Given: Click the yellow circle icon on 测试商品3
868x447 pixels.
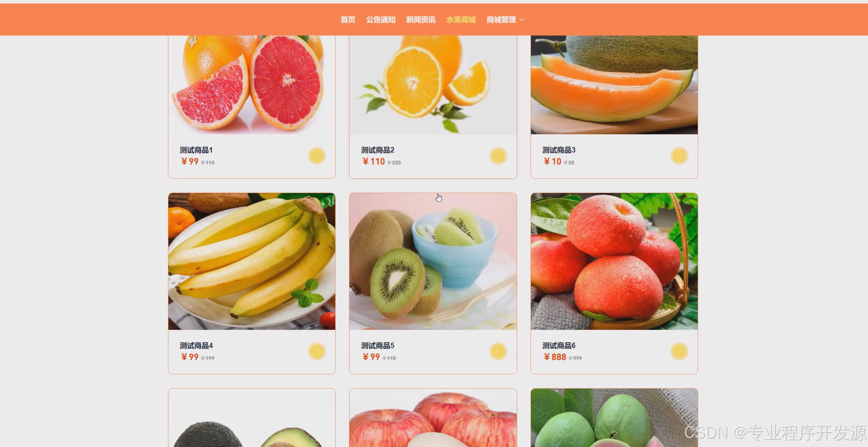Looking at the screenshot, I should coord(679,156).
